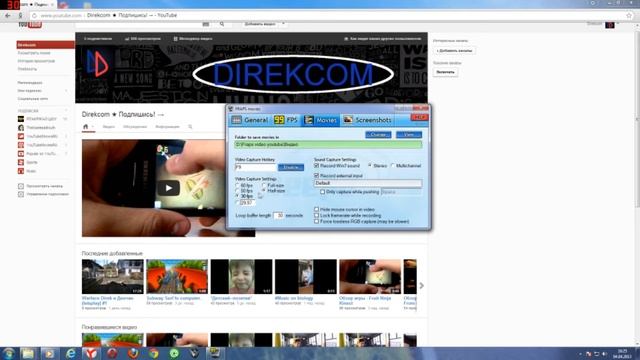Click the YouTube logo

pos(30,25)
